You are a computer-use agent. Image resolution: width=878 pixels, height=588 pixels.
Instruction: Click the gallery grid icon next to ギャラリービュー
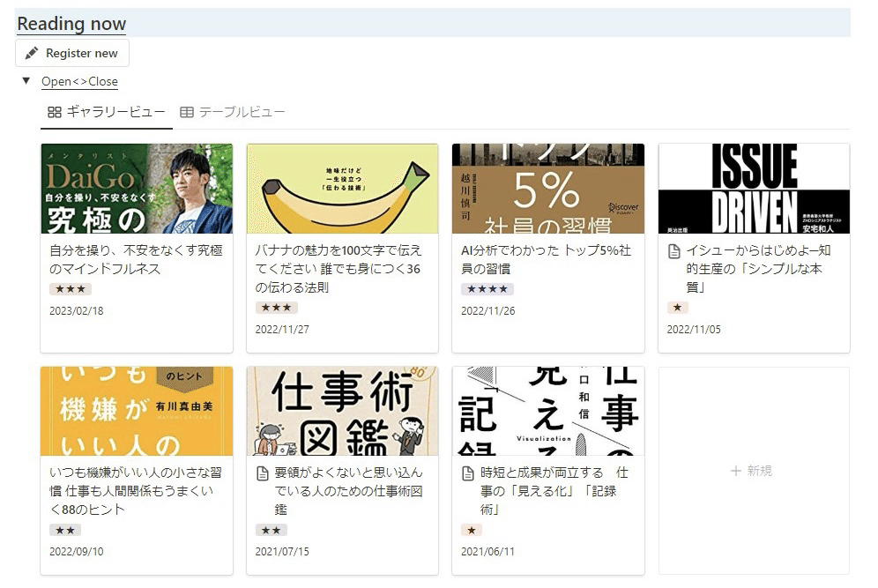point(55,113)
